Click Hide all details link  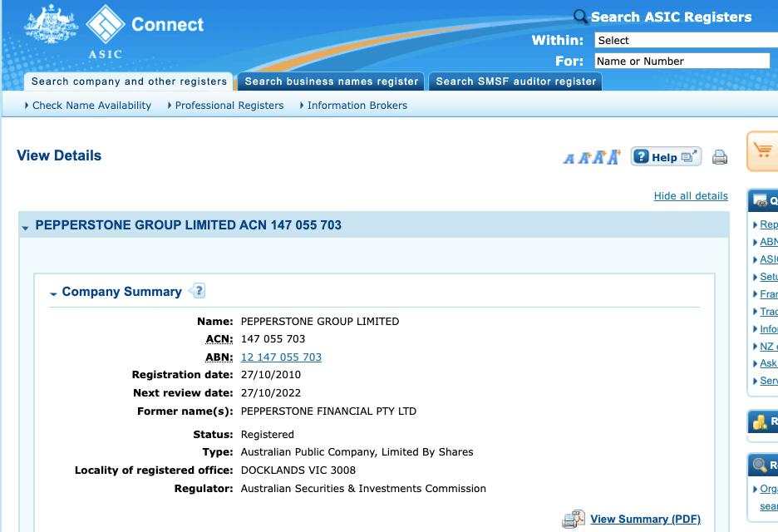pos(691,196)
